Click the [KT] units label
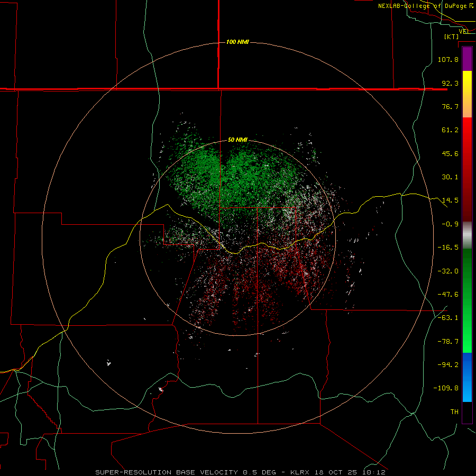The height and width of the screenshot is (476, 476). 452,36
